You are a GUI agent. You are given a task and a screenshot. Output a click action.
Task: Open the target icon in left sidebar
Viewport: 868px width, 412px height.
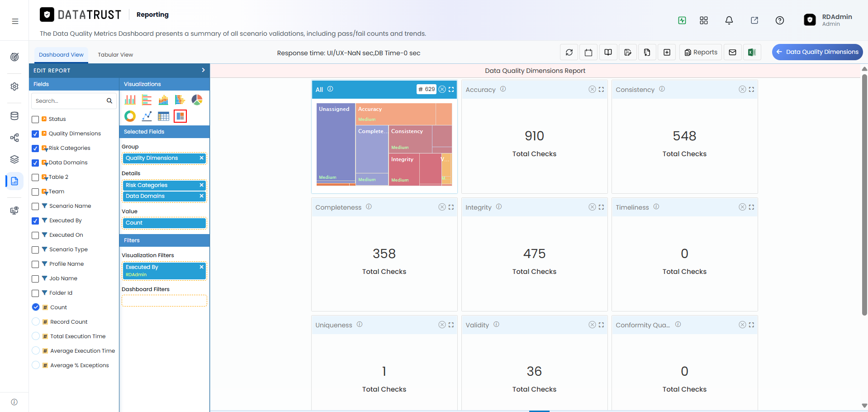coord(14,57)
